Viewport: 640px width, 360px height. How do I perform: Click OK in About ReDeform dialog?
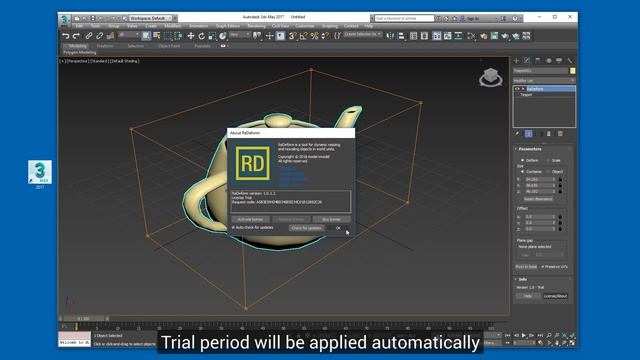tap(338, 228)
